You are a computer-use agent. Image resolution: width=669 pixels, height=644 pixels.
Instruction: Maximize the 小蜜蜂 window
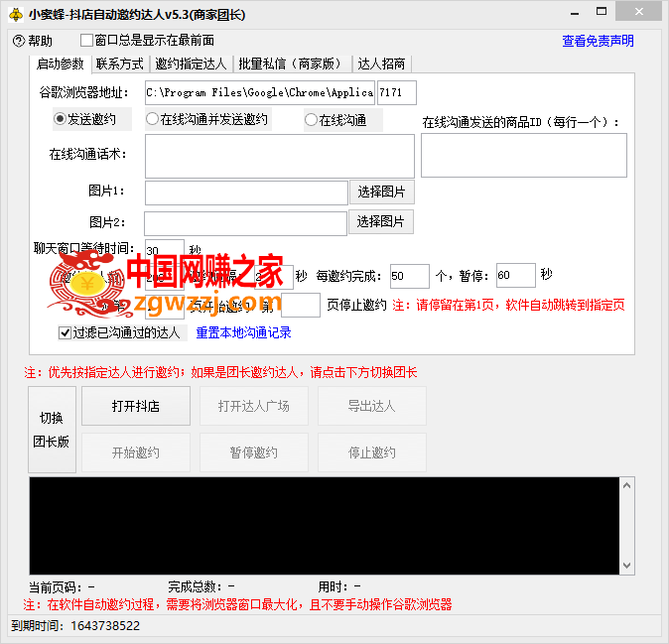602,12
